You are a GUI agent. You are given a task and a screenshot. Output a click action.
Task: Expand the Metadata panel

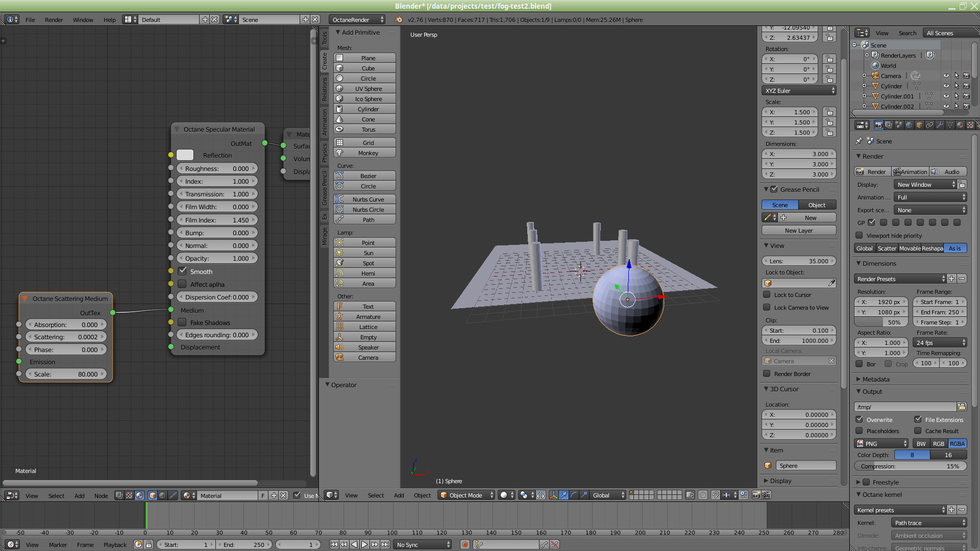click(875, 380)
